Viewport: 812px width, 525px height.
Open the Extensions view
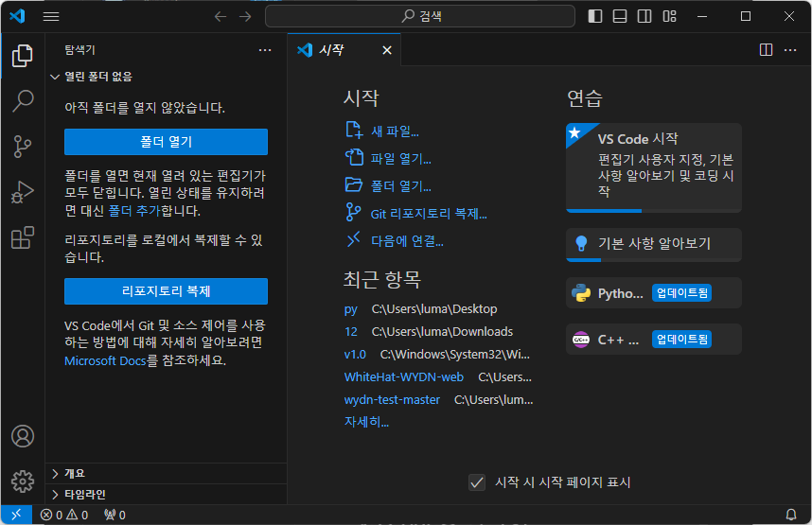tap(23, 237)
